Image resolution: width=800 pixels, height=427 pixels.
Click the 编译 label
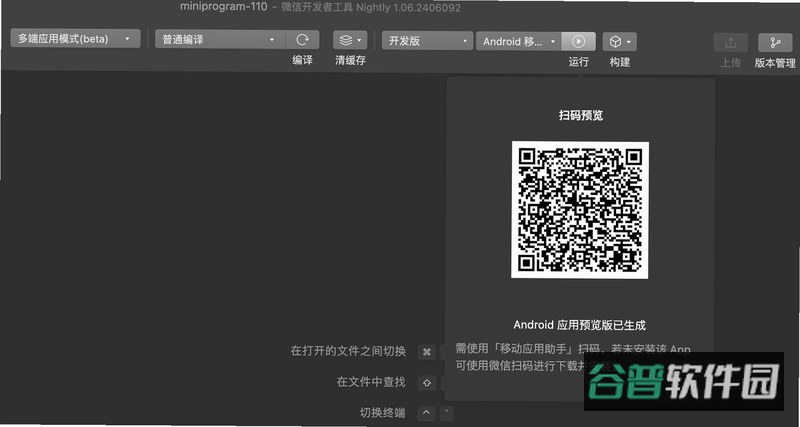click(x=303, y=60)
